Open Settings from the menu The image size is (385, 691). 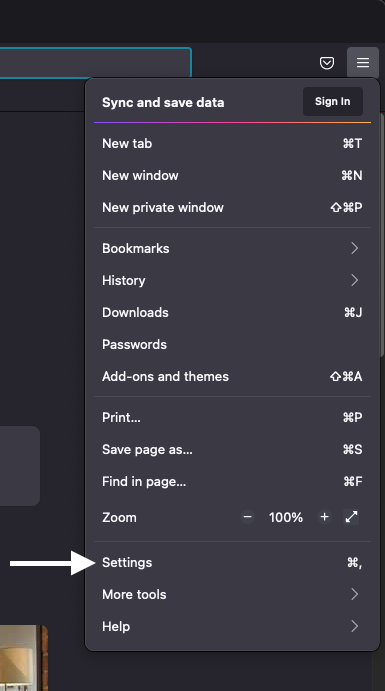coord(232,562)
